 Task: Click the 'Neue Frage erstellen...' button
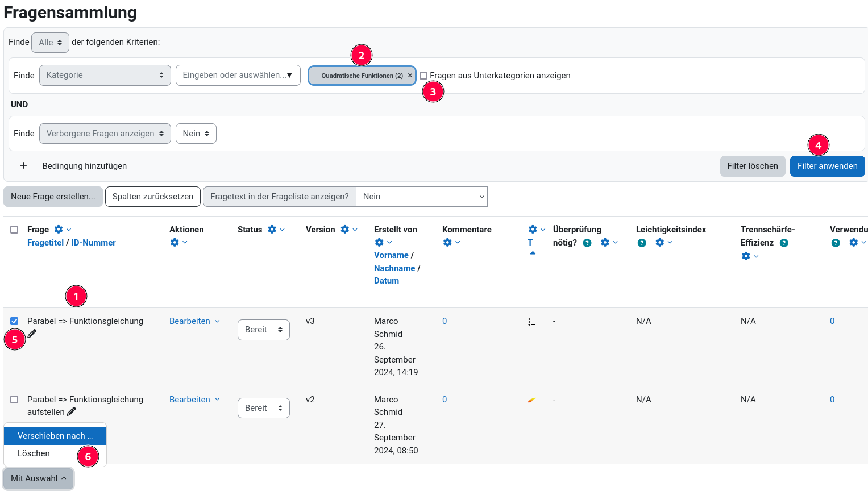[53, 197]
